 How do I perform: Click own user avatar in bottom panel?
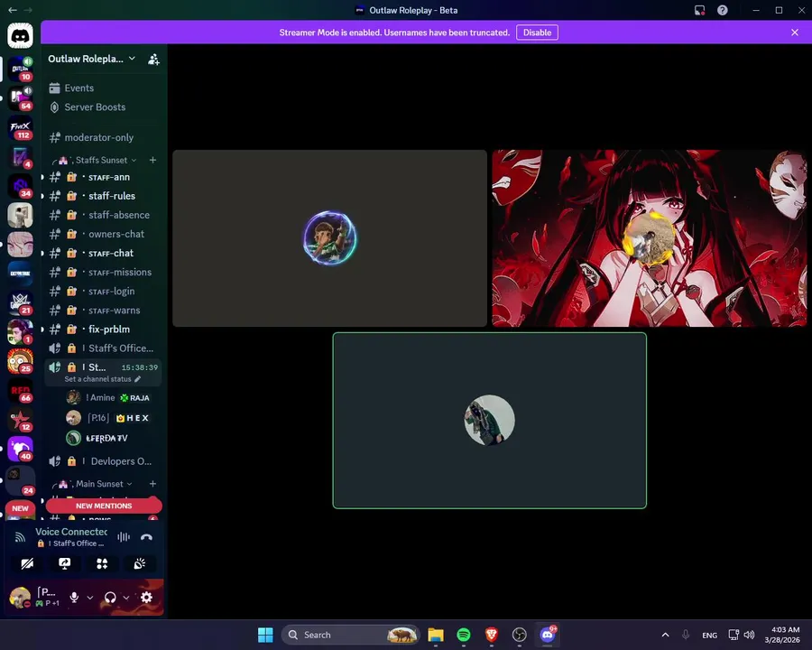[20, 598]
